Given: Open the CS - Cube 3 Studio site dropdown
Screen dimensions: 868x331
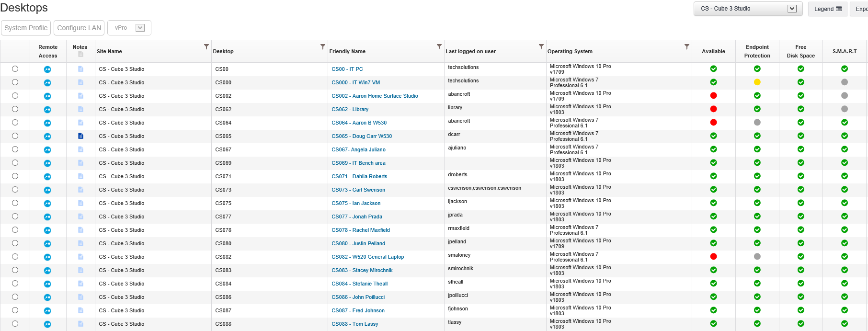Looking at the screenshot, I should coord(748,9).
